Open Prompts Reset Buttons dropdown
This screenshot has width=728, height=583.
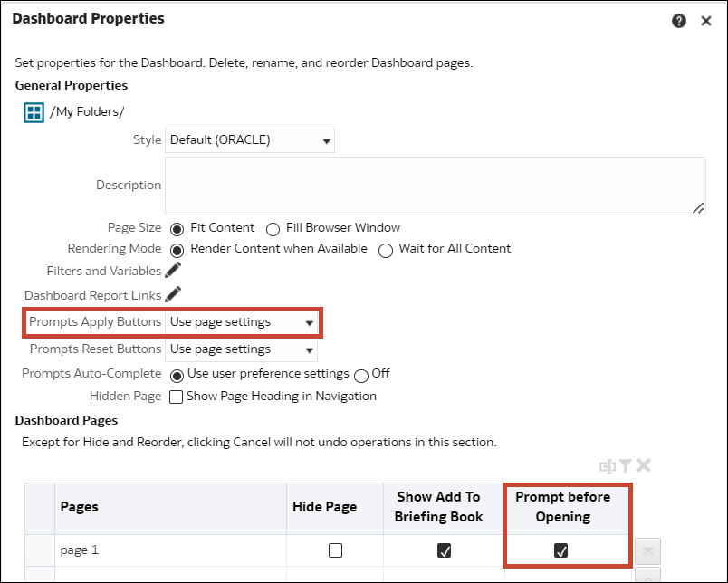242,349
